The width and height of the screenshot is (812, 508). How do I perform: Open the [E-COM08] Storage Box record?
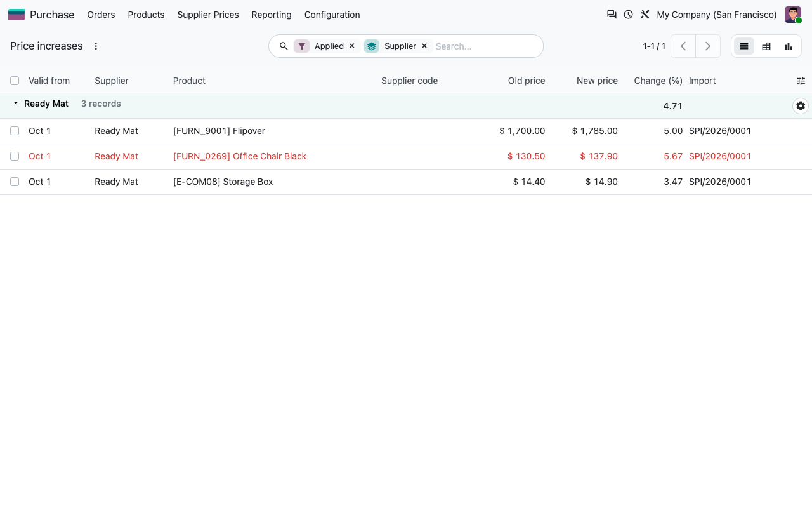(x=223, y=182)
